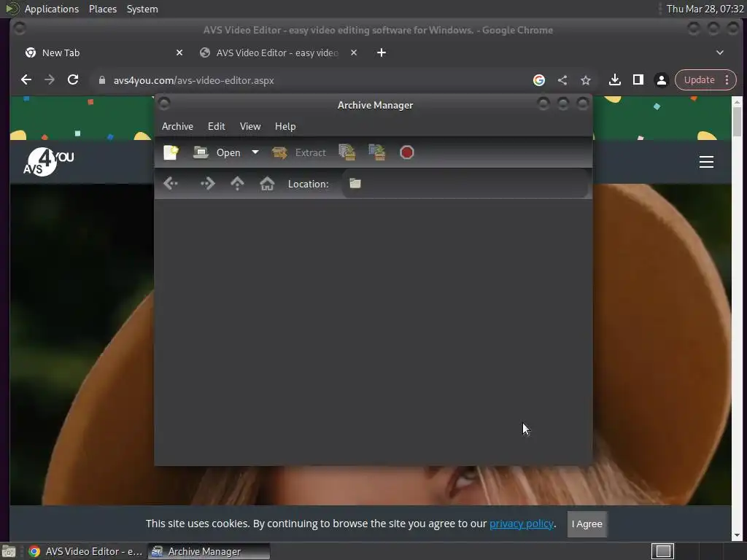The height and width of the screenshot is (560, 747).
Task: Click the avs4you.com address bar
Action: (309, 80)
